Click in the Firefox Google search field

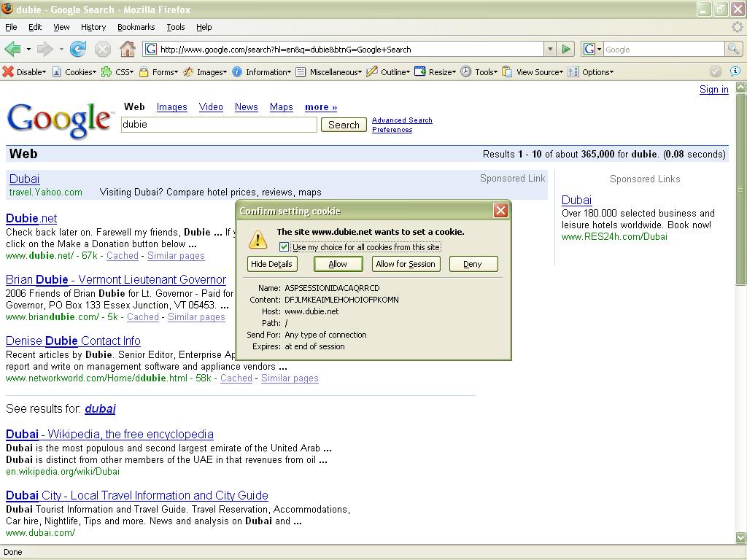664,49
